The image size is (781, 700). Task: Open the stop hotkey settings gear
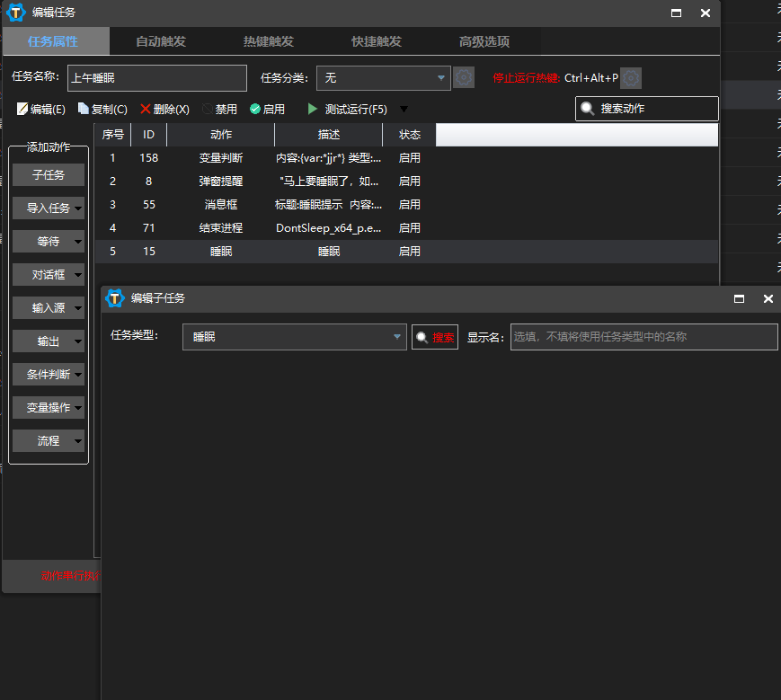[632, 78]
